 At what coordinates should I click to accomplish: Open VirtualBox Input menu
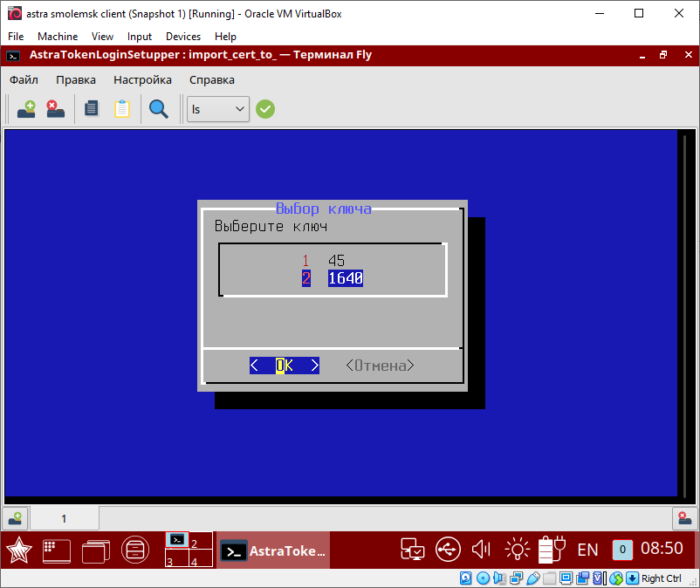(x=140, y=37)
